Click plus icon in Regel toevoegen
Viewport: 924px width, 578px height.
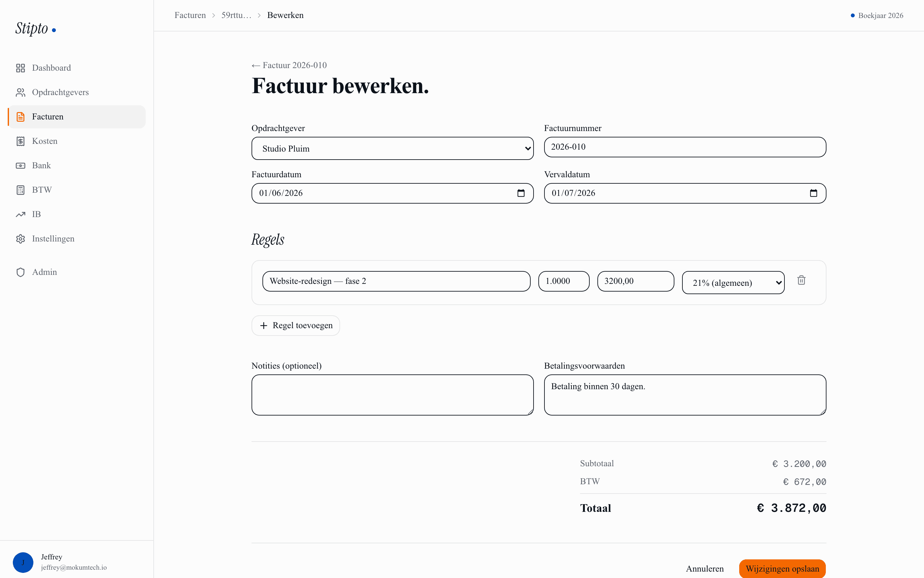tap(263, 325)
